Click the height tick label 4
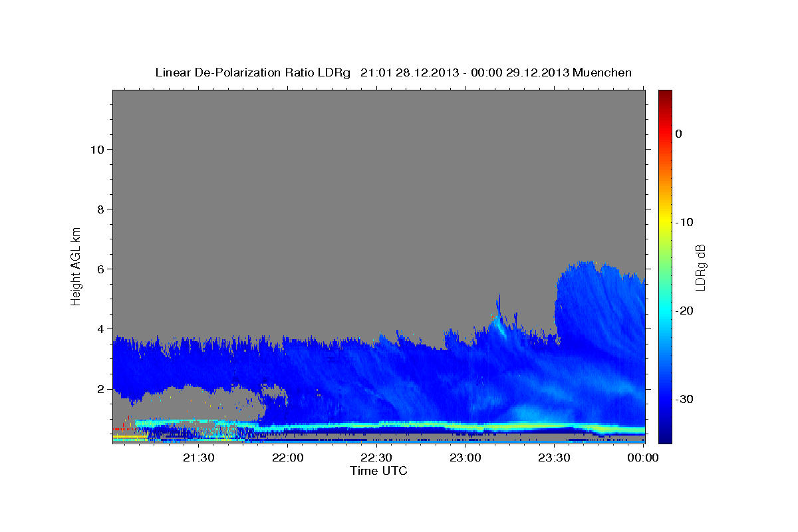The image size is (798, 532). (100, 329)
